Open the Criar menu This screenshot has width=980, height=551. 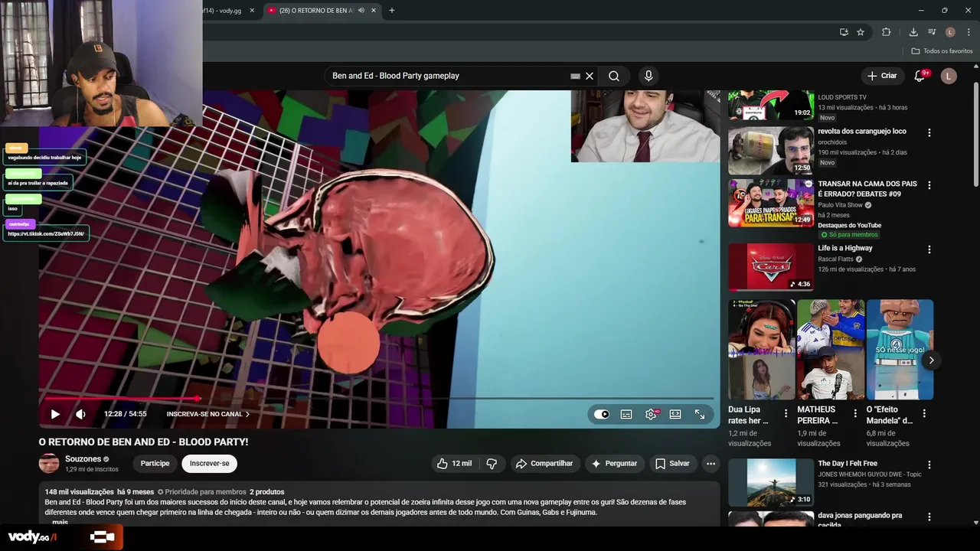(882, 76)
